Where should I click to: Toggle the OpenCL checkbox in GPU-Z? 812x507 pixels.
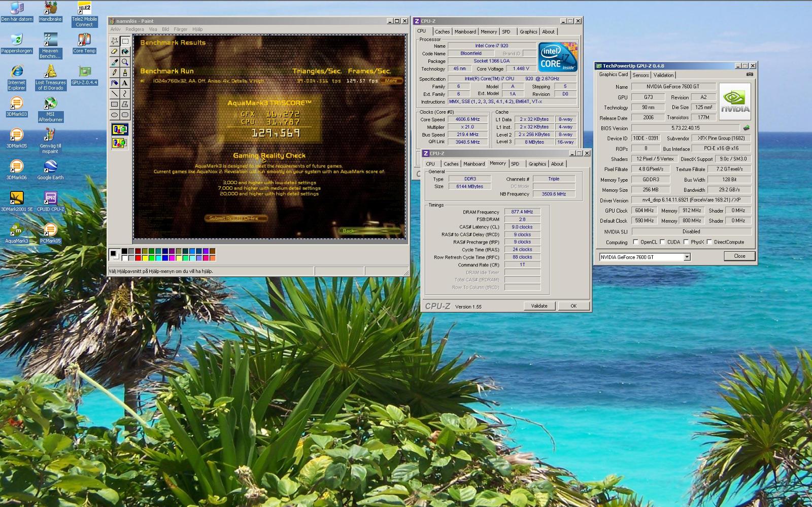pyautogui.click(x=635, y=242)
